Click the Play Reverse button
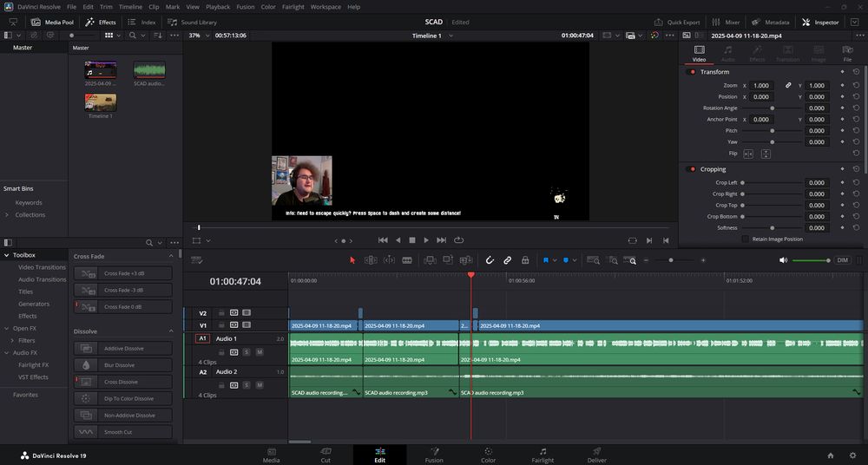868x465 pixels. (398, 240)
